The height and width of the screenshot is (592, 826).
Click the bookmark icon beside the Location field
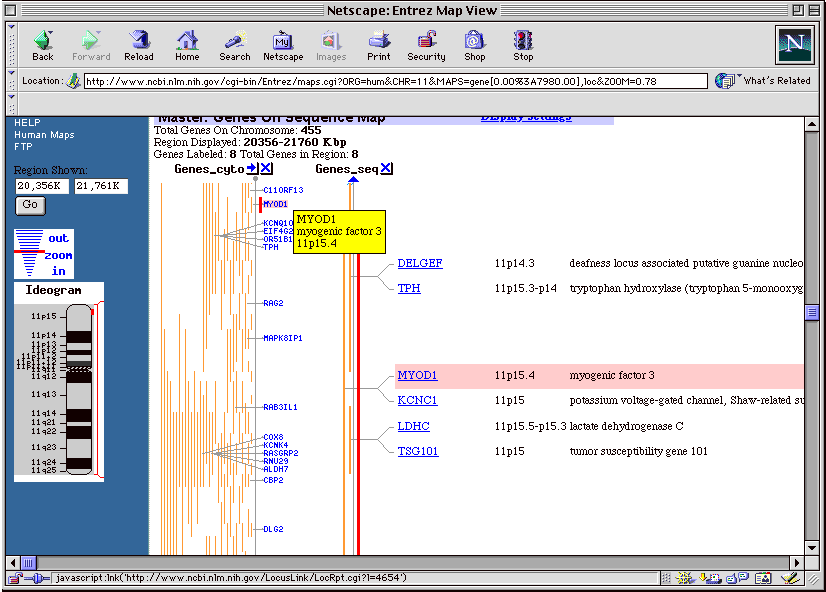[73, 81]
